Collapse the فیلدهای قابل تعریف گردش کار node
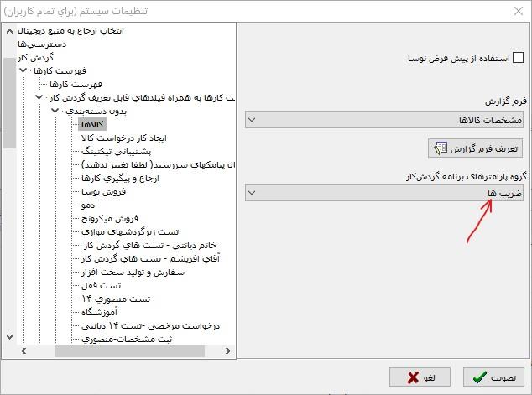Screen dimensions: 532x395 [39, 98]
